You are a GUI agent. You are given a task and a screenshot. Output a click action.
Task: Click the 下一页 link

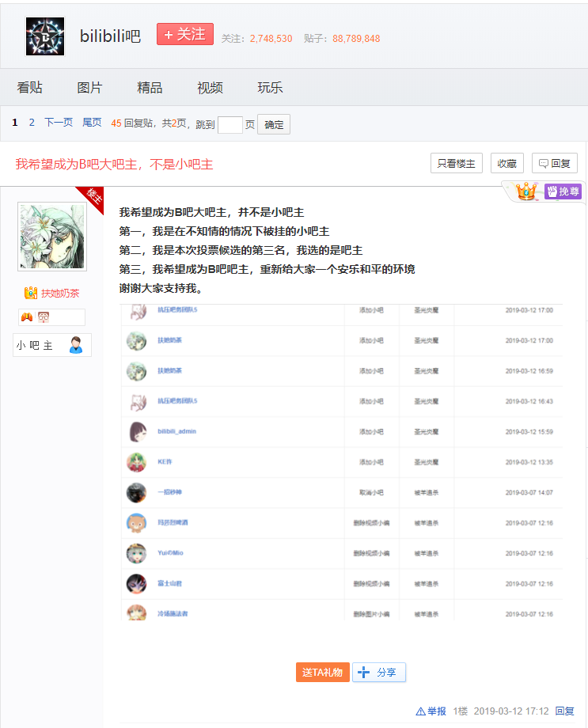[59, 123]
